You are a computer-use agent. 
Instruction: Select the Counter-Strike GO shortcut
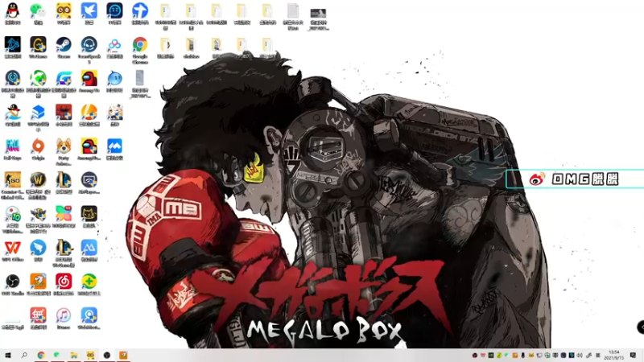pos(13,186)
